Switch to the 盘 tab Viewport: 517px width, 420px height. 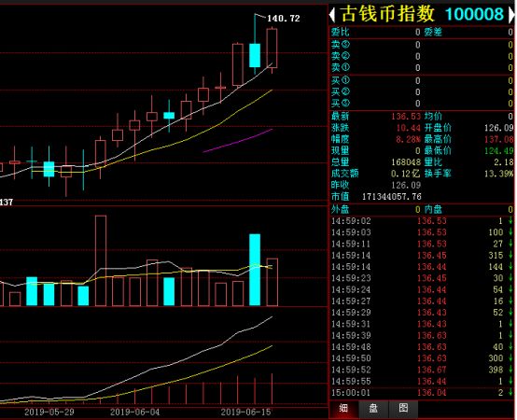coord(373,408)
